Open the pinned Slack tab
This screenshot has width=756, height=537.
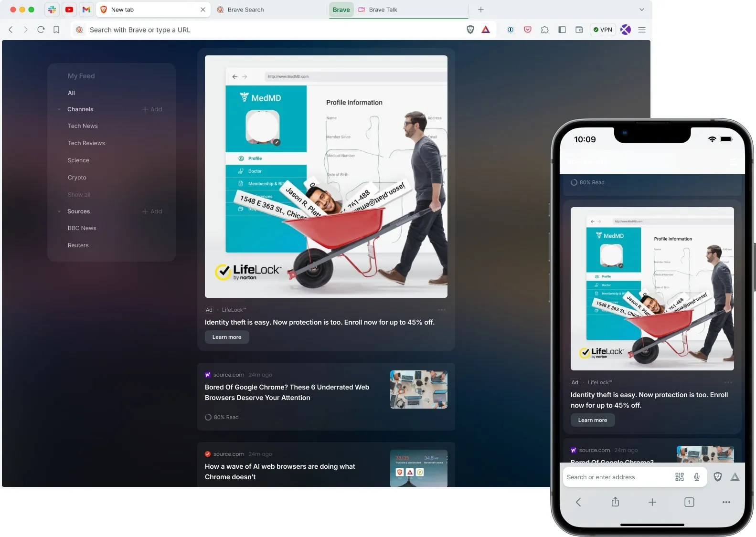(52, 10)
